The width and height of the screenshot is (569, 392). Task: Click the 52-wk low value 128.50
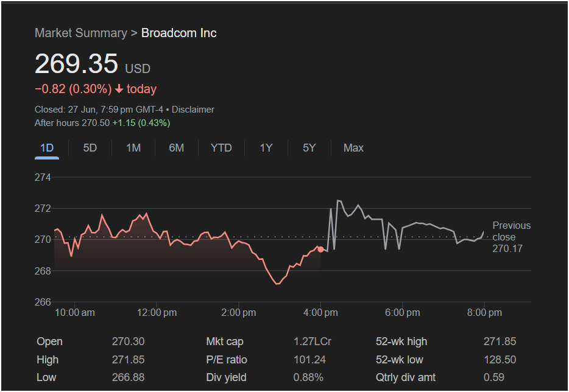(x=500, y=360)
